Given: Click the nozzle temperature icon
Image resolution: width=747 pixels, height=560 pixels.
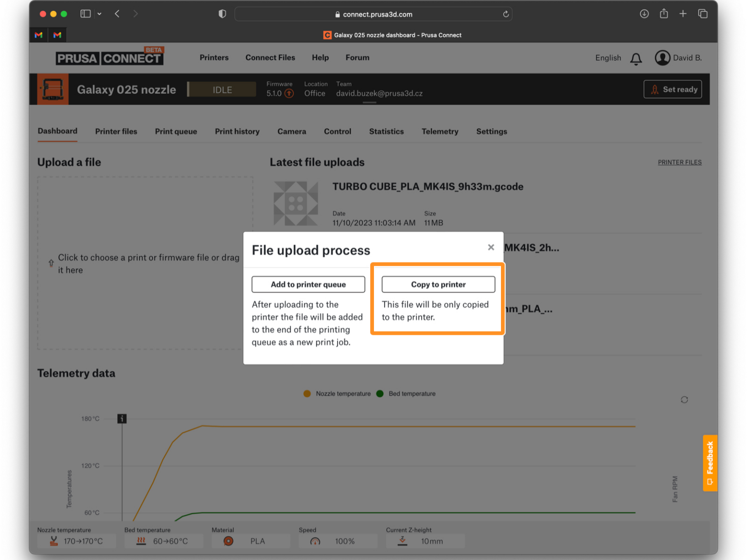Looking at the screenshot, I should point(54,541).
